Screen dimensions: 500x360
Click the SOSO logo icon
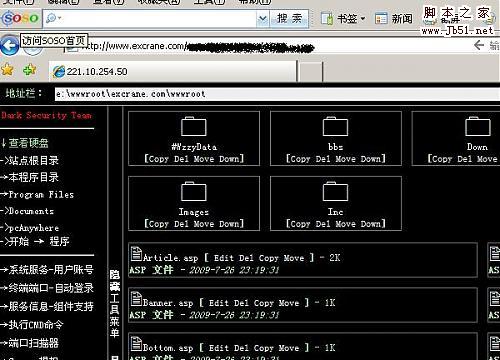click(x=21, y=18)
